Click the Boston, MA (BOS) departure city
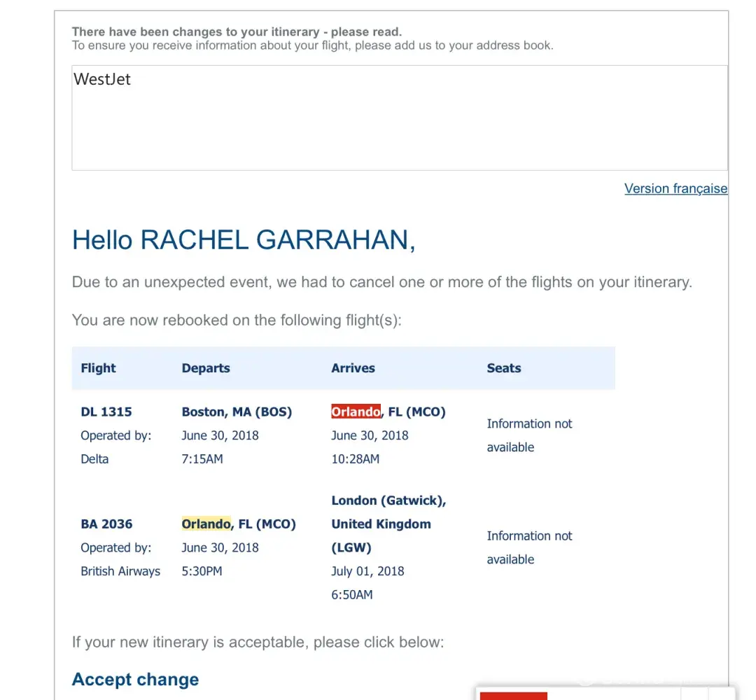 click(x=237, y=412)
